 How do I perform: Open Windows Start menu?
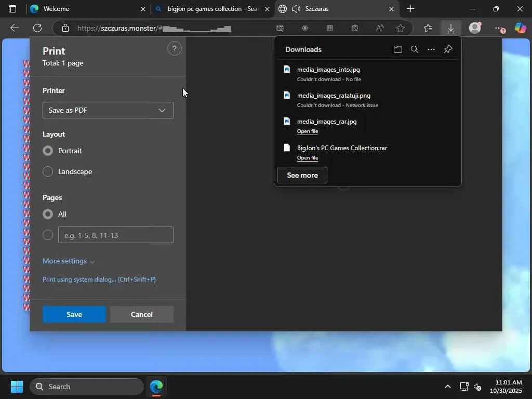17,387
